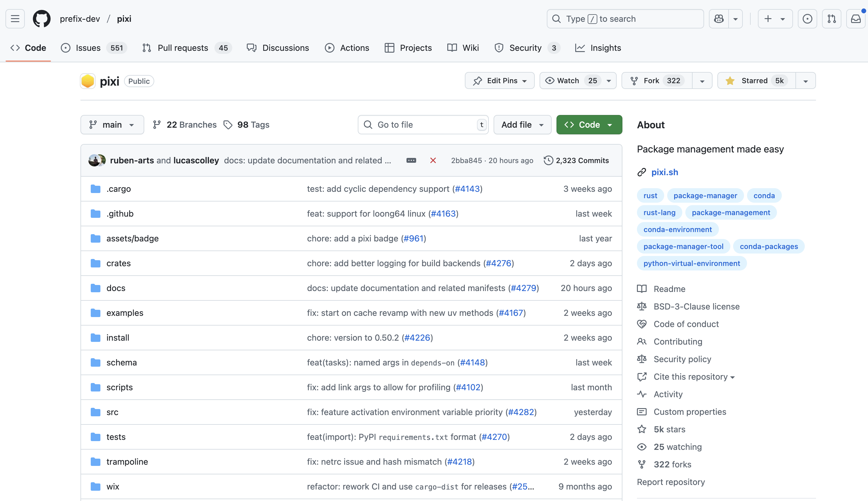The height and width of the screenshot is (501, 868).
Task: Expand the star lists dropdown arrow
Action: 805,80
